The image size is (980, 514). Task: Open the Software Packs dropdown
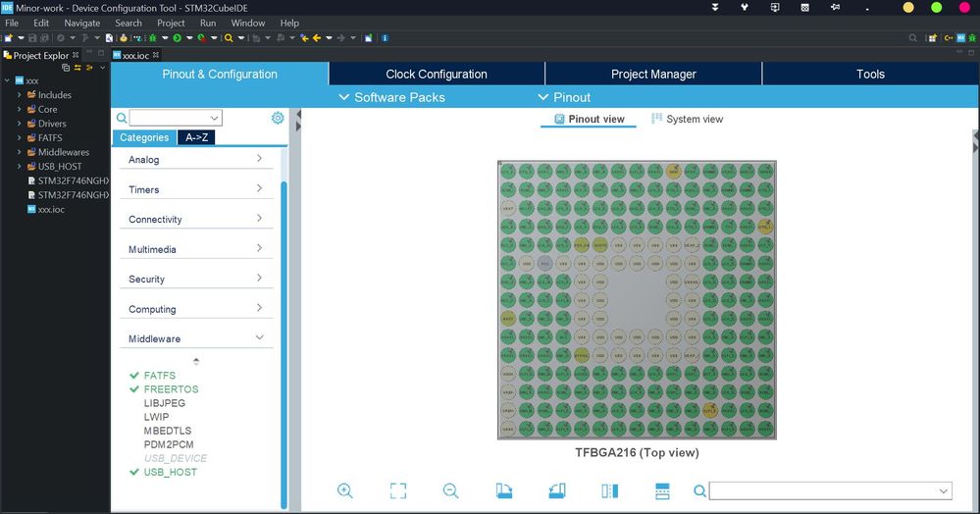[x=391, y=97]
